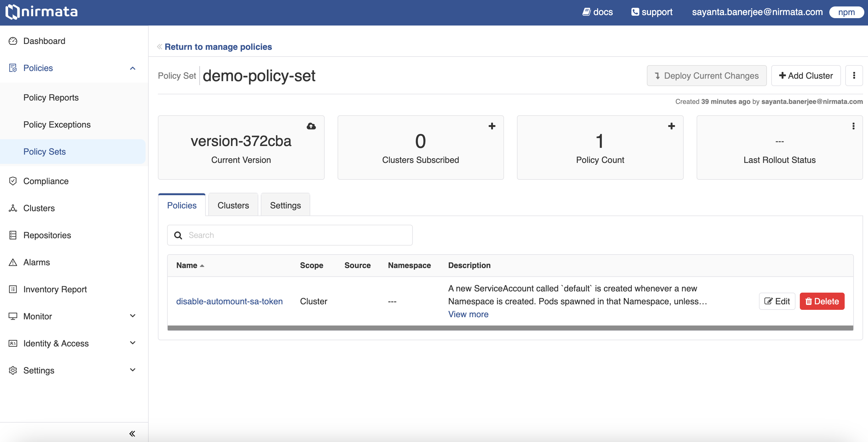Click the Namespace column header
The height and width of the screenshot is (442, 868).
click(x=409, y=265)
